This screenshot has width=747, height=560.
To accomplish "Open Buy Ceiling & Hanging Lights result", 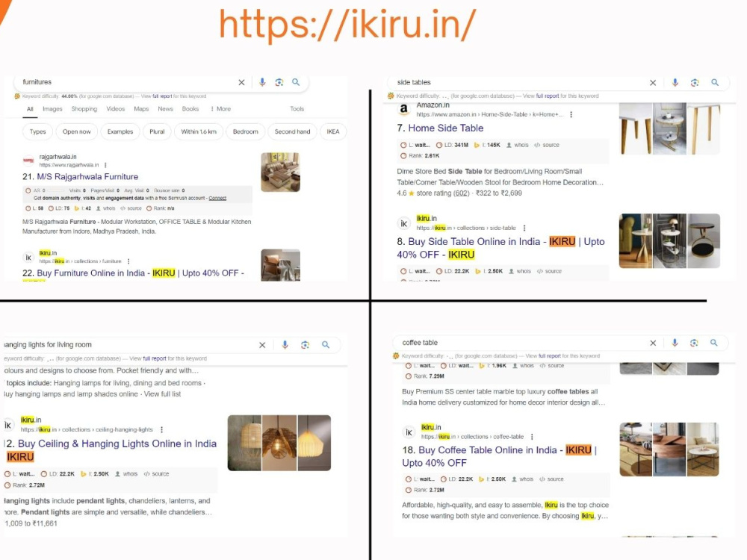I will click(x=111, y=450).
